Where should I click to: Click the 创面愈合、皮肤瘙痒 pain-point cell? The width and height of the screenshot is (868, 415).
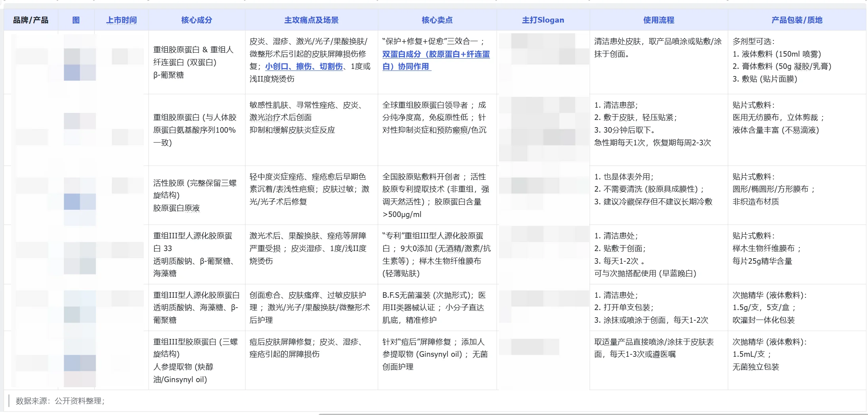point(311,307)
